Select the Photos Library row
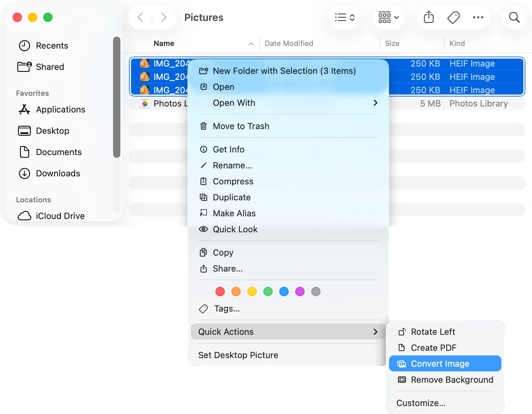 327,103
